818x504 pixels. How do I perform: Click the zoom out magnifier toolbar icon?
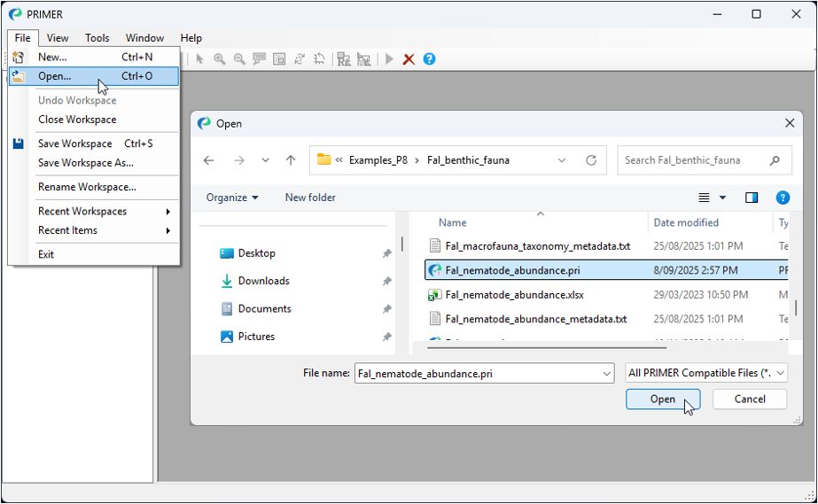tap(239, 59)
